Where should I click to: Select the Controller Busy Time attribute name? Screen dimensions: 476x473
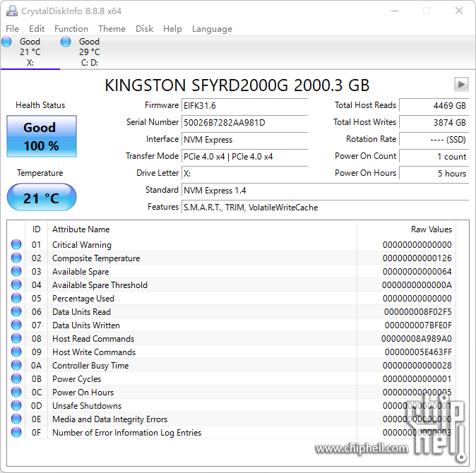tap(90, 366)
